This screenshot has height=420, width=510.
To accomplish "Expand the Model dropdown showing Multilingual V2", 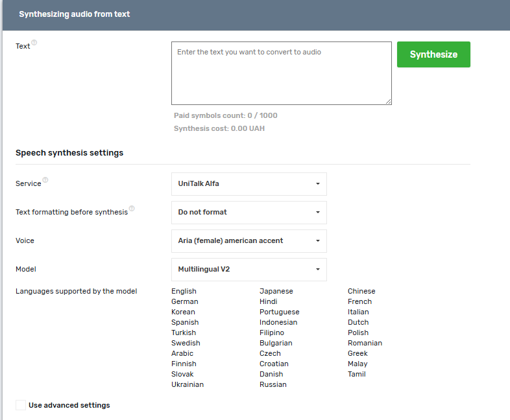I will pos(249,269).
